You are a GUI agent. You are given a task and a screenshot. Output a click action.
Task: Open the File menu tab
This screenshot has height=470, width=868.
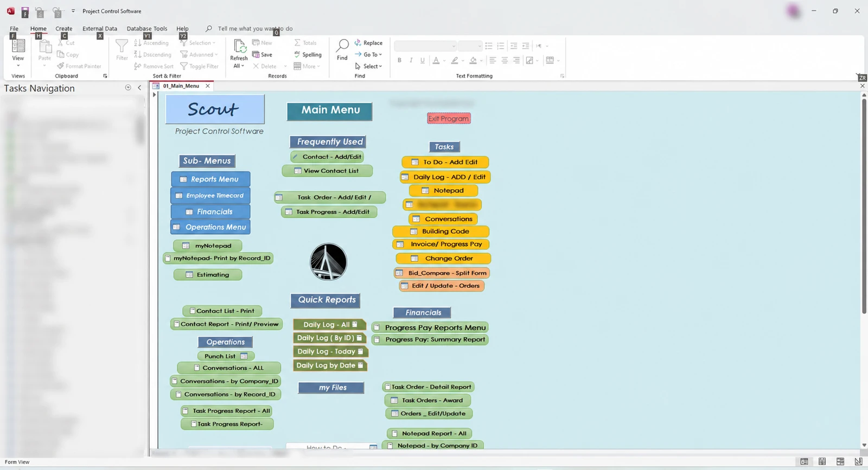click(x=14, y=29)
